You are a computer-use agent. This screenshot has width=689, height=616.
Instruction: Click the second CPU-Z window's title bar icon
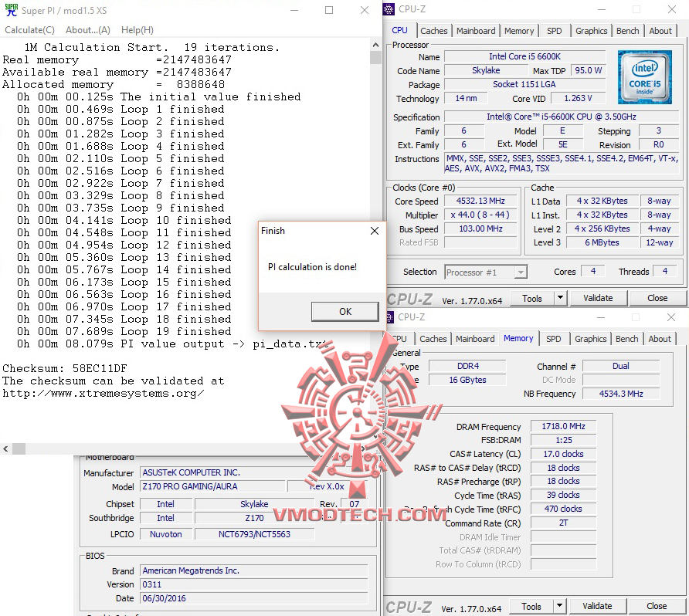click(x=390, y=317)
